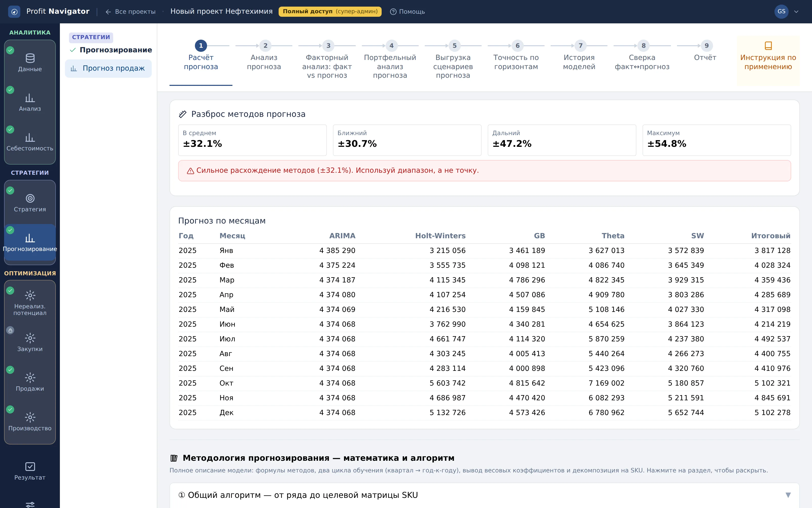Click the Янв Итоговый value 3 817 128
812x508 pixels.
pos(772,251)
